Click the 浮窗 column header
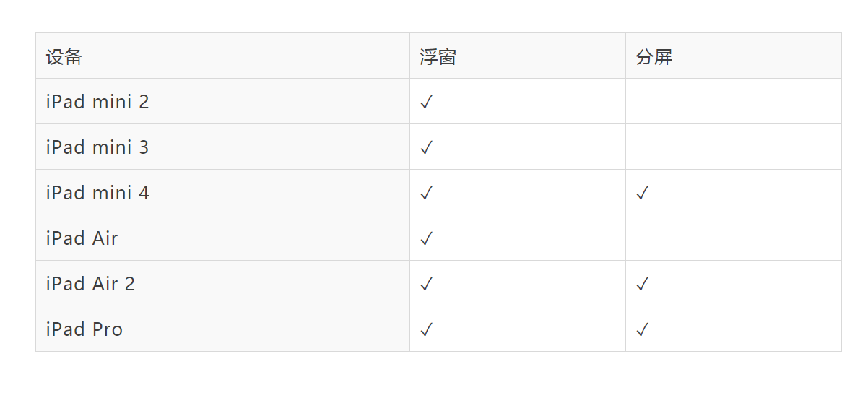This screenshot has width=868, height=403. click(438, 56)
